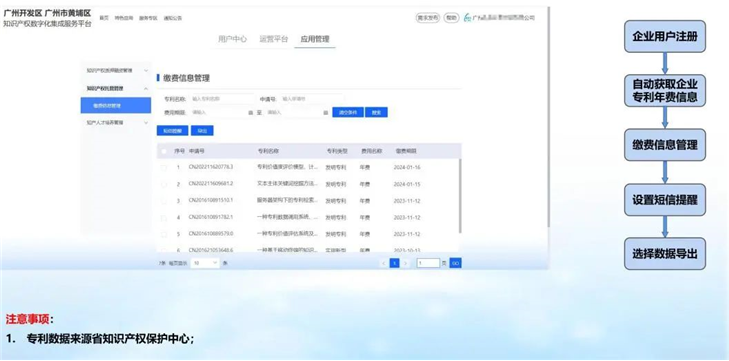Check the box for row CN201610889579.0

(163, 234)
